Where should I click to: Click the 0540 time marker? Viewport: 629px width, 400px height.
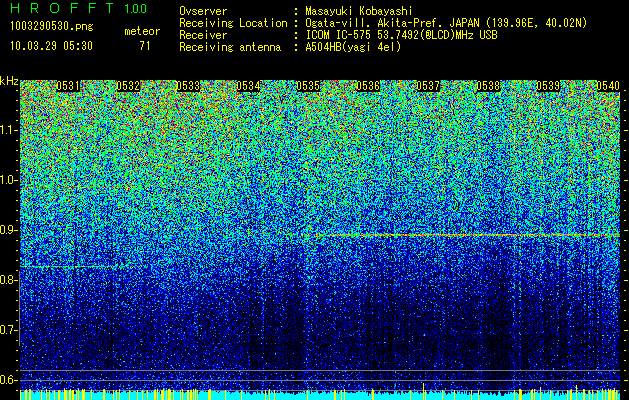608,86
